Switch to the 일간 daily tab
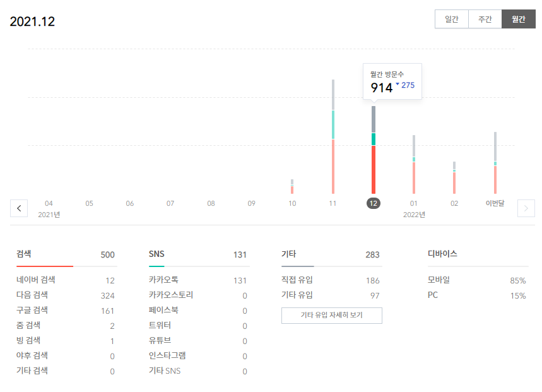The width and height of the screenshot is (542, 392). pos(451,19)
